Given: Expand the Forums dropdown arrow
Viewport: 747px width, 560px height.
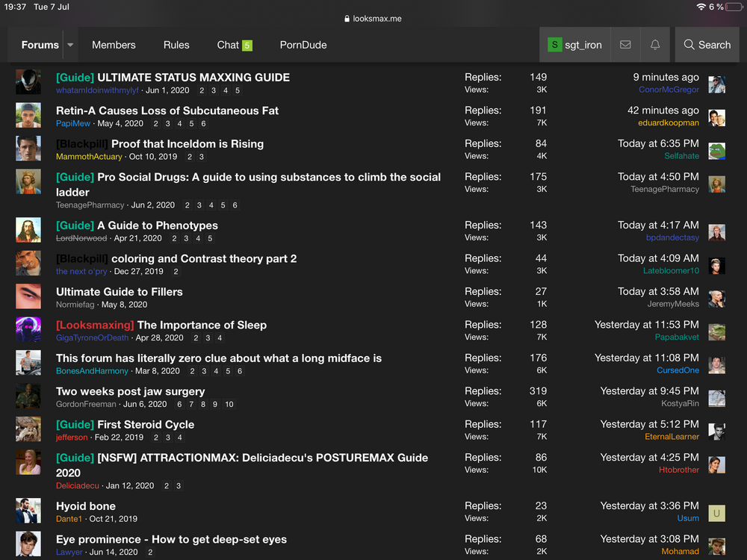Looking at the screenshot, I should pyautogui.click(x=70, y=45).
